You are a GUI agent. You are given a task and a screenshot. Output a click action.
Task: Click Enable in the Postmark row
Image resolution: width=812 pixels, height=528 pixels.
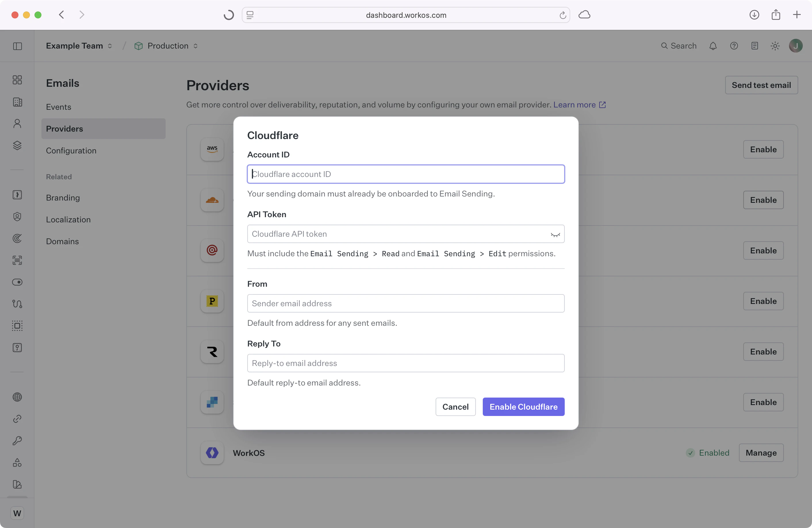pyautogui.click(x=763, y=301)
